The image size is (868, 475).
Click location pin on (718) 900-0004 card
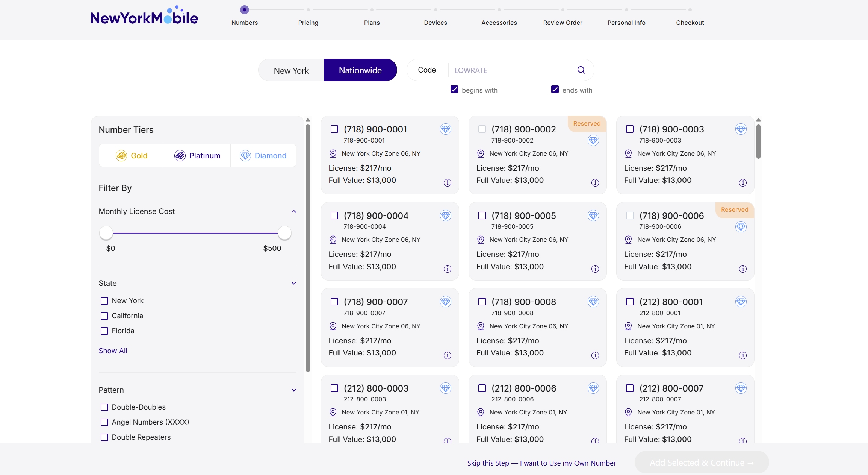pyautogui.click(x=333, y=240)
